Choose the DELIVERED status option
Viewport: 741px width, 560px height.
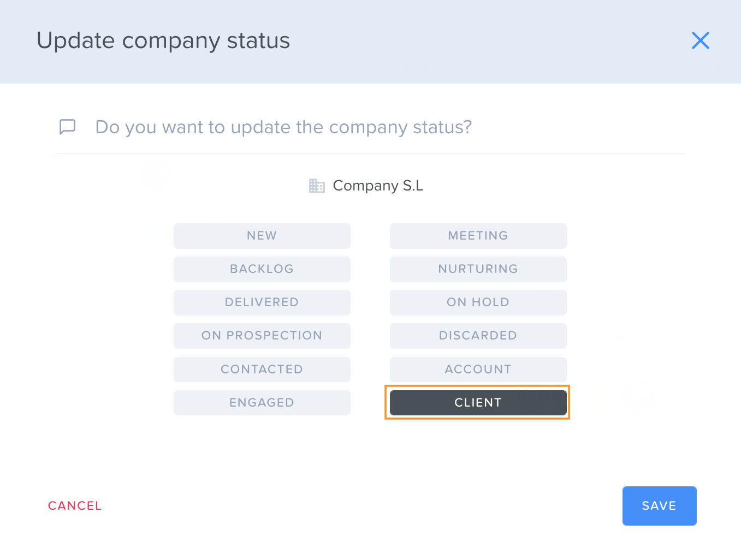pos(262,302)
